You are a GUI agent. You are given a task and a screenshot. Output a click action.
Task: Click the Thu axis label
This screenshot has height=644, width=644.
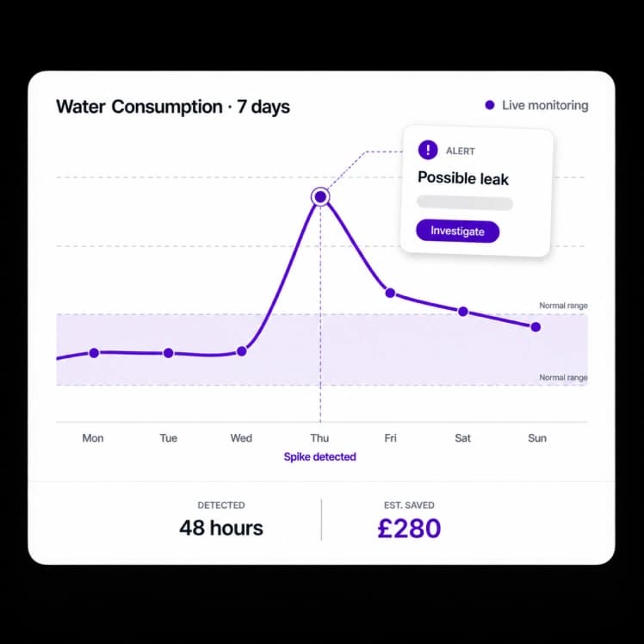coord(319,438)
